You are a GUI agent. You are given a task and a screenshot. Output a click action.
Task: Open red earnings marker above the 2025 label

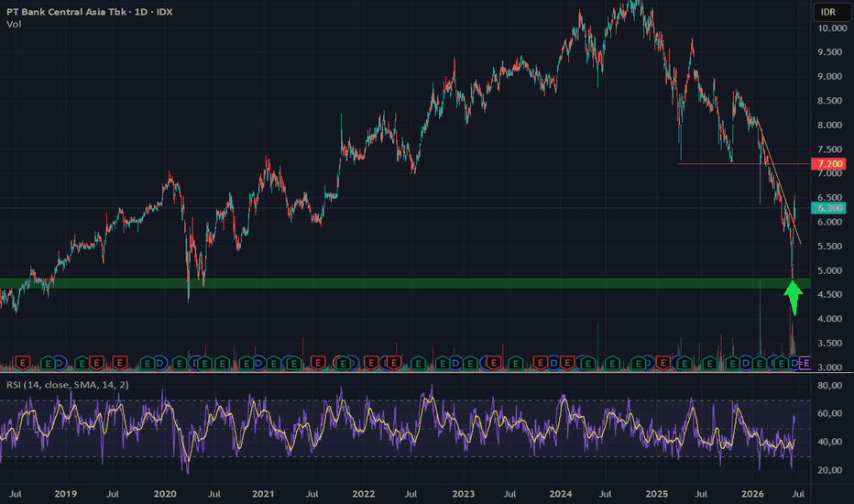pos(663,363)
